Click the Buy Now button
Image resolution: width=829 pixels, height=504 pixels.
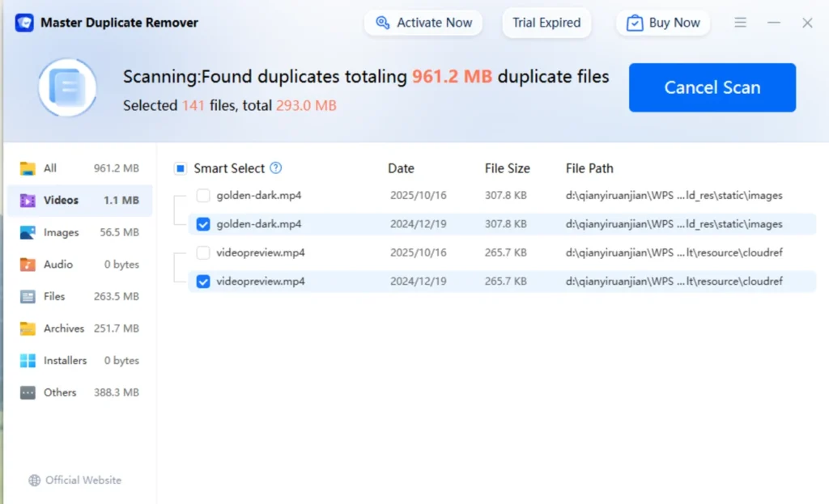click(663, 23)
